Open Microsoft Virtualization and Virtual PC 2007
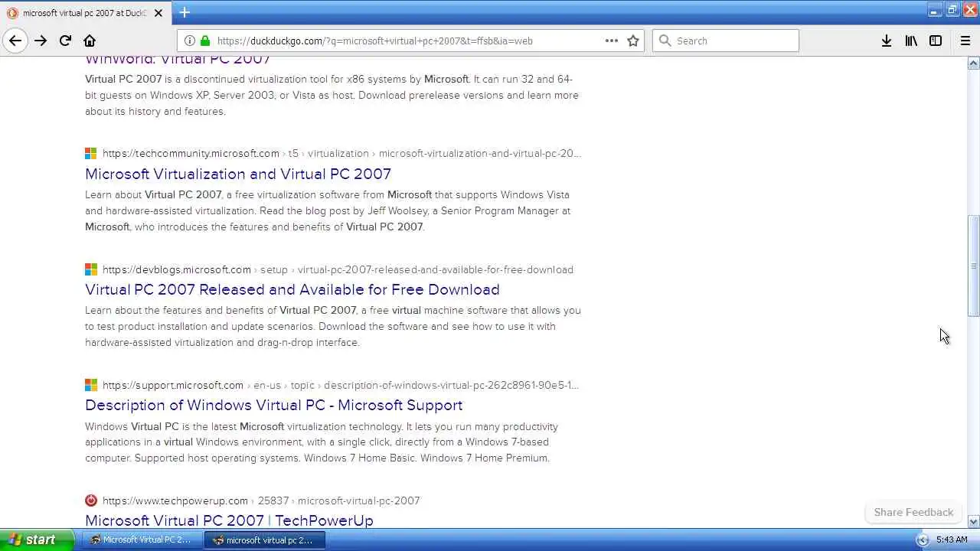The image size is (980, 551). tap(238, 174)
